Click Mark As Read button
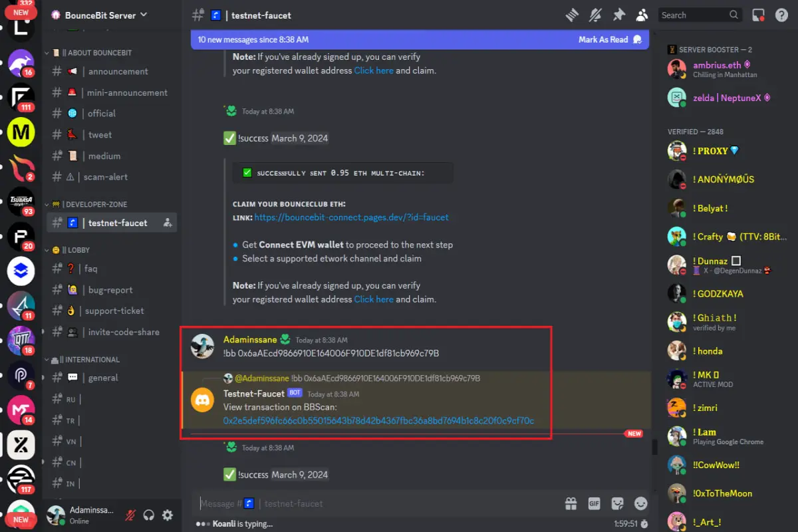The image size is (798, 532). pos(610,39)
